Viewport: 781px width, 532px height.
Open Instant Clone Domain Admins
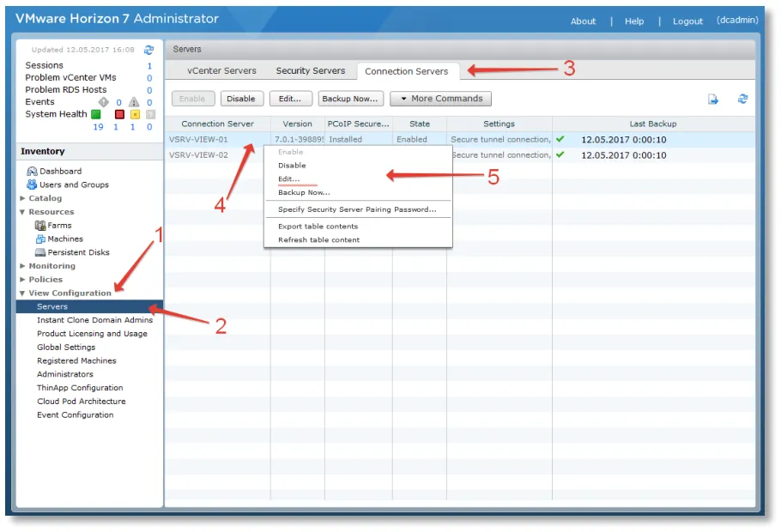click(x=94, y=320)
